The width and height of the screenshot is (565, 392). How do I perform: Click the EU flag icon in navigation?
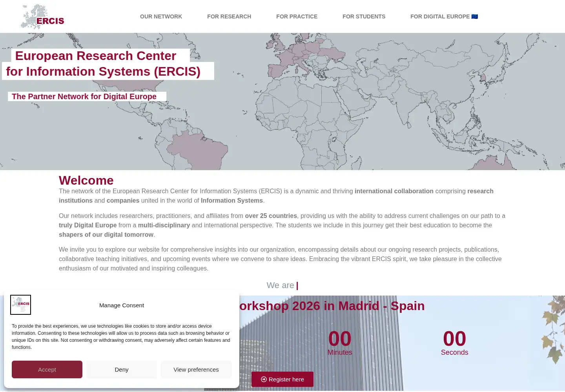click(x=475, y=16)
